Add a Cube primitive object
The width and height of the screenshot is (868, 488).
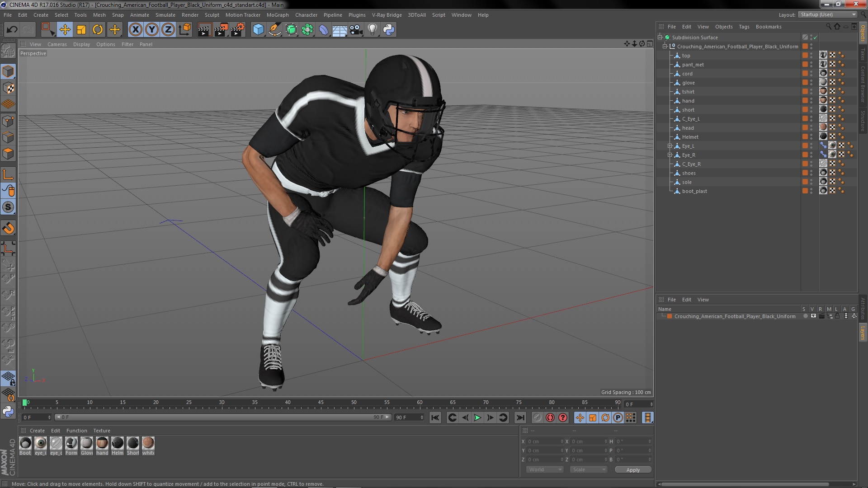258,30
